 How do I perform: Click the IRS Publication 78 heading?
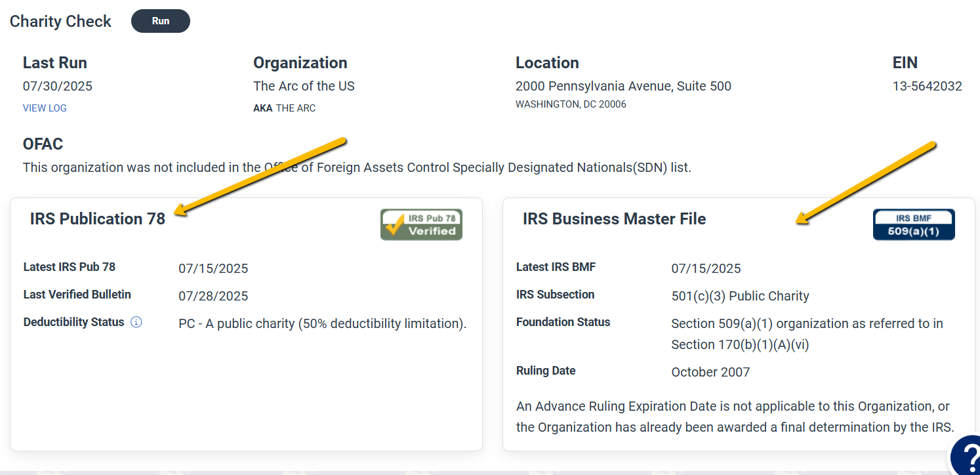tap(98, 219)
